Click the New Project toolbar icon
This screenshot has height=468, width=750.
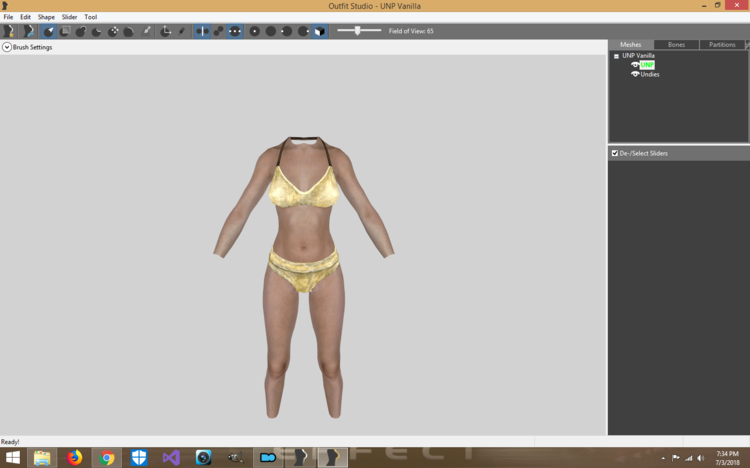coord(9,31)
